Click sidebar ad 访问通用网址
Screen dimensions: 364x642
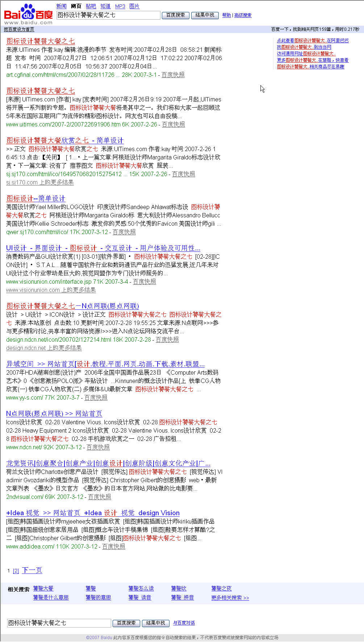pos(306,54)
